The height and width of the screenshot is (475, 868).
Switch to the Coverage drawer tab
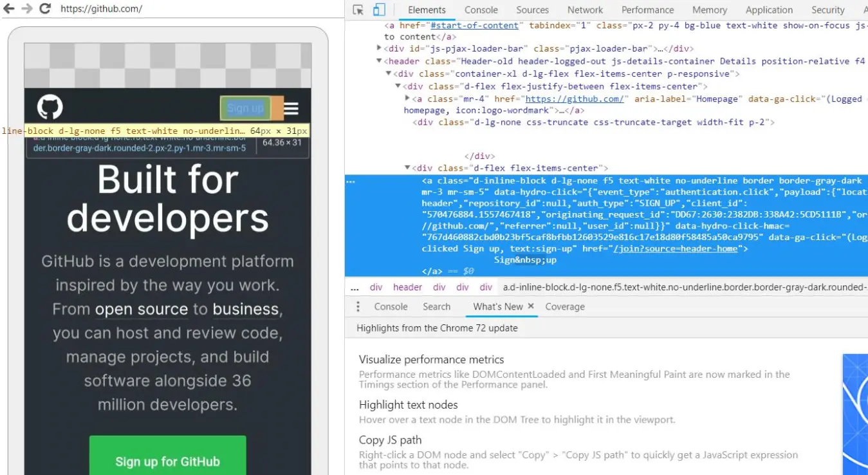click(x=565, y=306)
